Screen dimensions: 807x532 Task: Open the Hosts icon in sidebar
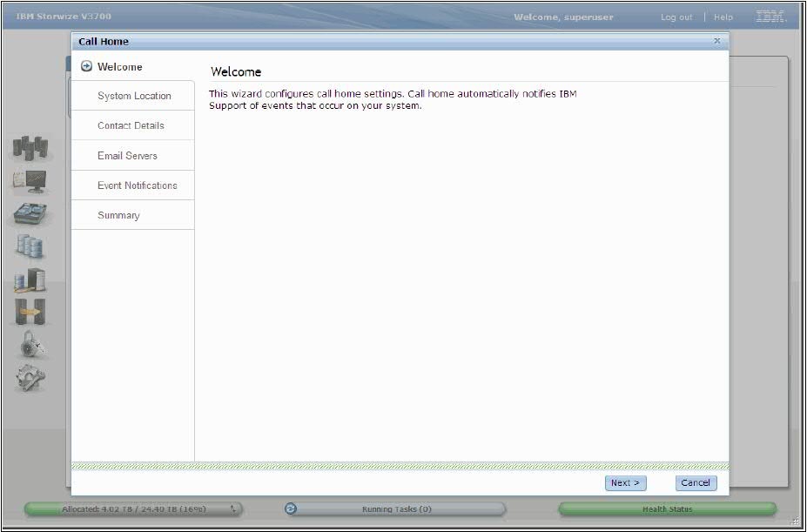tap(30, 280)
